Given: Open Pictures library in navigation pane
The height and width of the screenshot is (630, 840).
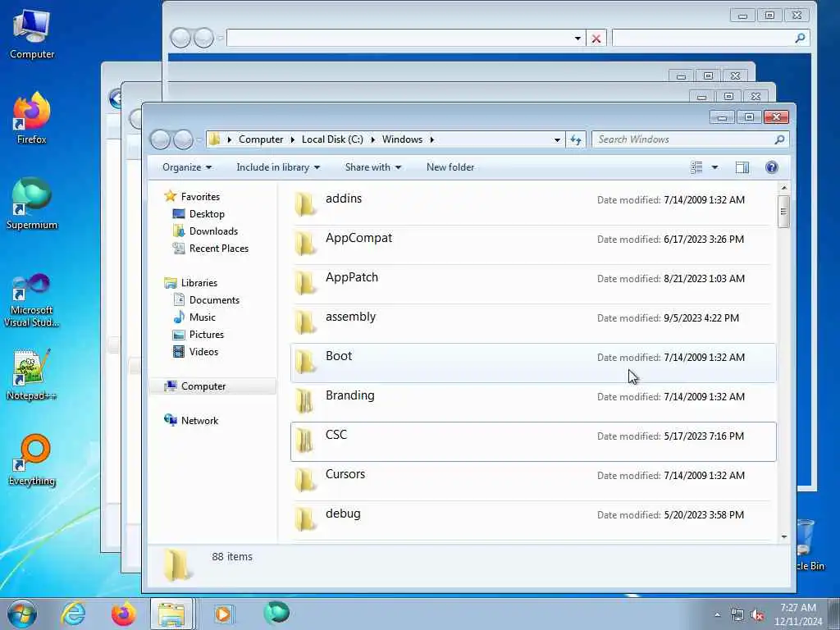Looking at the screenshot, I should (206, 335).
